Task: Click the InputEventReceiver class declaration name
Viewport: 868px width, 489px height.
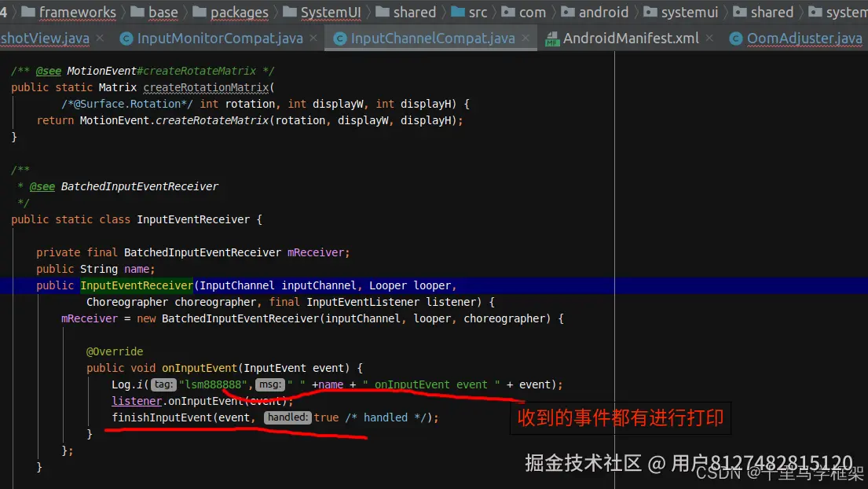Action: pos(193,219)
